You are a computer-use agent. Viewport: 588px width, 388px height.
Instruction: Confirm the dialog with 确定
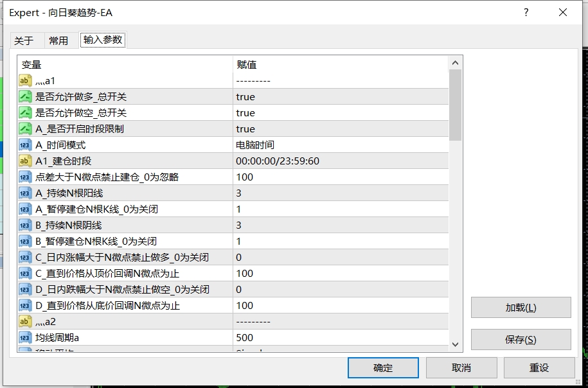click(x=382, y=367)
